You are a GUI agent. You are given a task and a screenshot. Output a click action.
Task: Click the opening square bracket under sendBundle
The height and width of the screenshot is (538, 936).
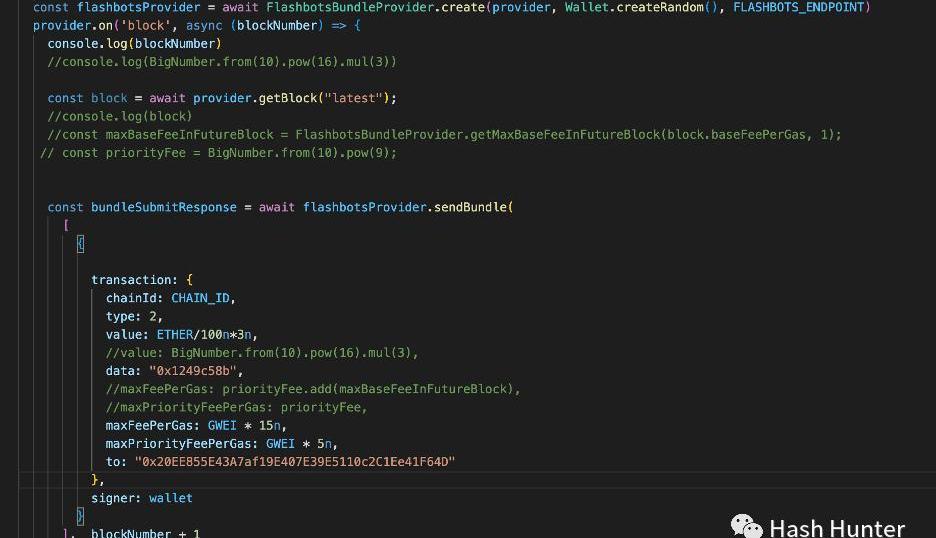click(66, 225)
